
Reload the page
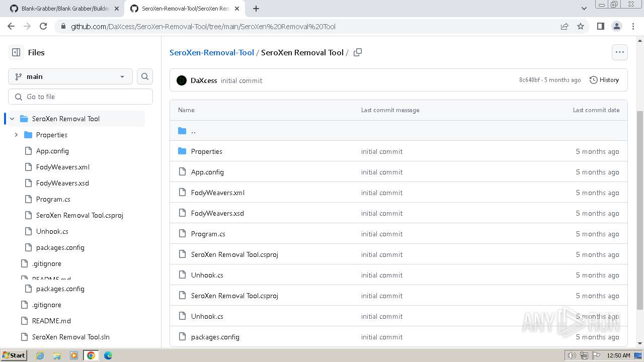tap(43, 26)
